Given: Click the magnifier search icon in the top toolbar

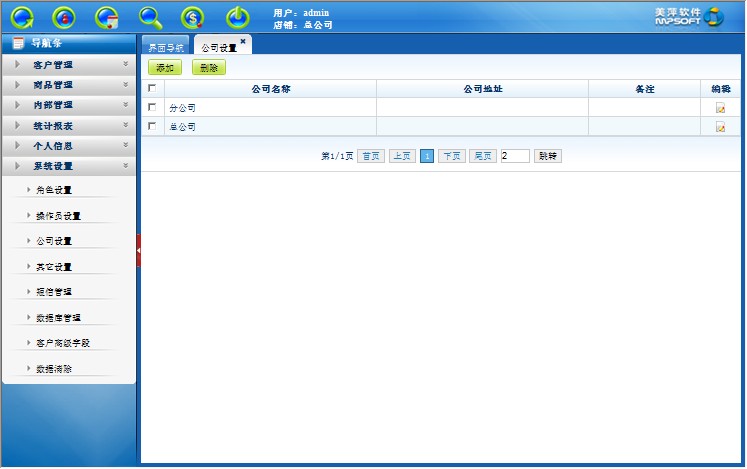Looking at the screenshot, I should click(150, 16).
